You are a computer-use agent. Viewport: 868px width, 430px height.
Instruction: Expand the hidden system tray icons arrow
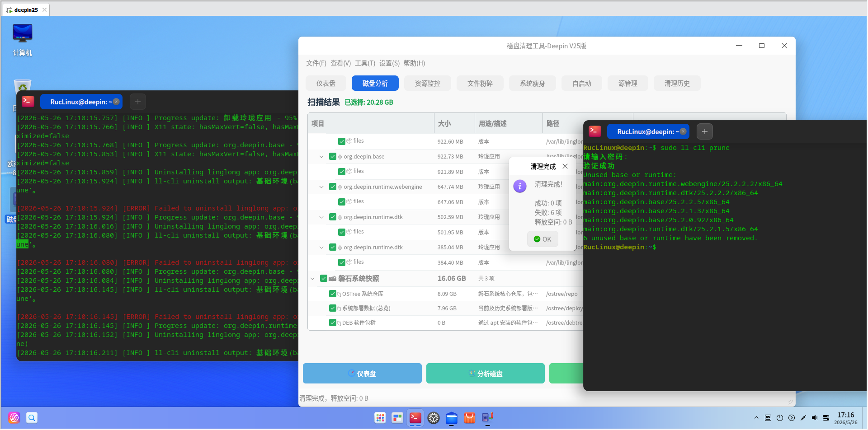pyautogui.click(x=756, y=418)
